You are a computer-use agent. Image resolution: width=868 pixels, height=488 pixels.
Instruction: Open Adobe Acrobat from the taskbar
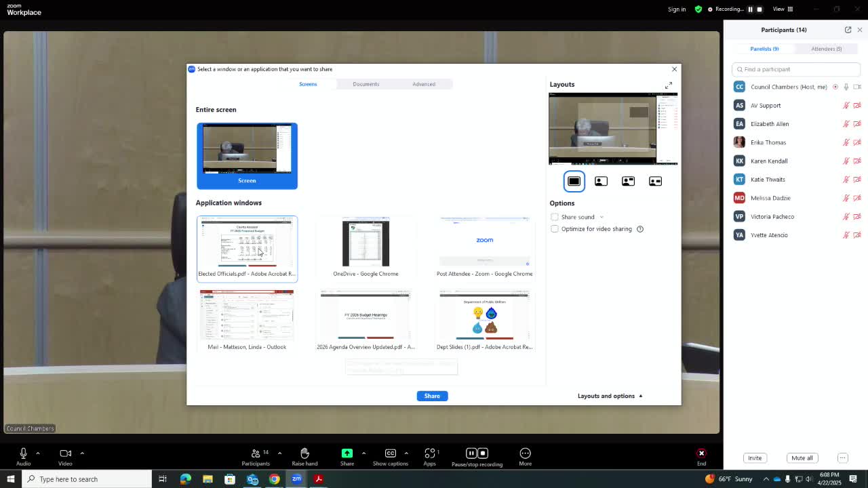pyautogui.click(x=319, y=479)
